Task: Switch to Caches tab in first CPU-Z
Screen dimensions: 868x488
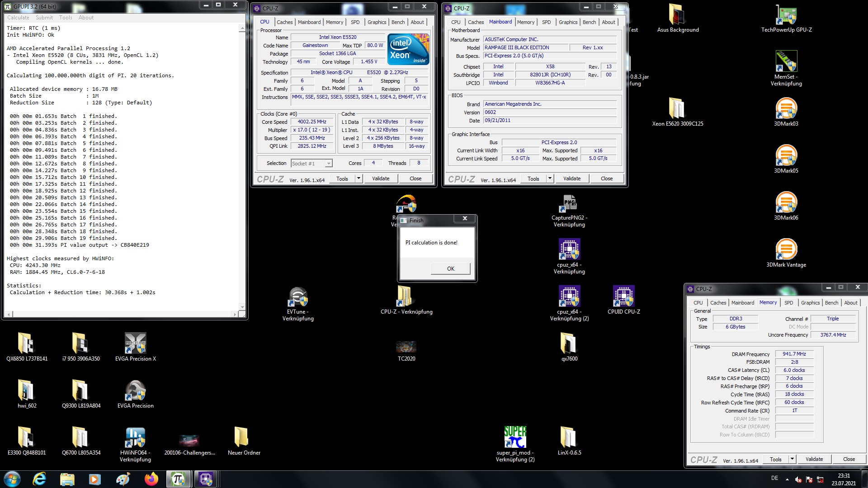Action: (284, 22)
